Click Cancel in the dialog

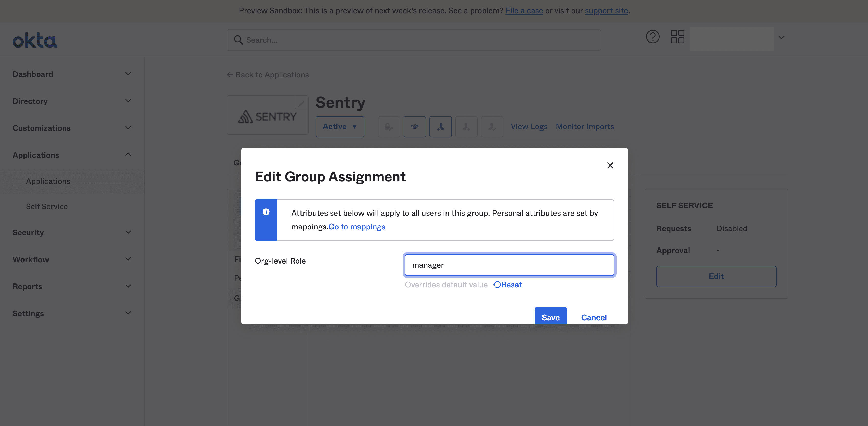[x=593, y=317]
